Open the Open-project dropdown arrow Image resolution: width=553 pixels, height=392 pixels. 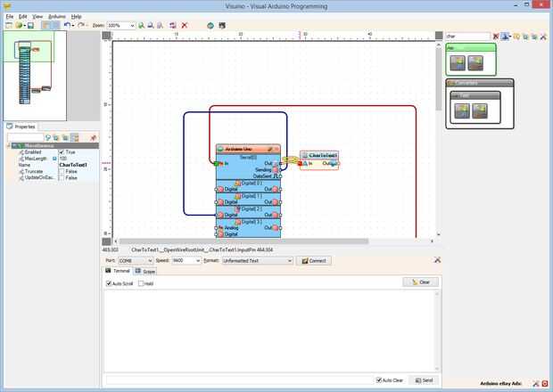pos(25,25)
